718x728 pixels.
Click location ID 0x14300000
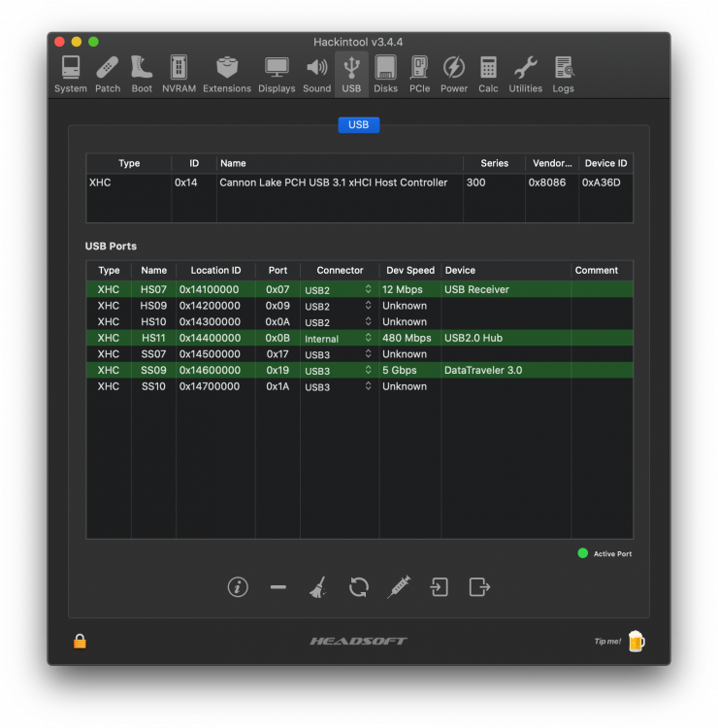click(x=210, y=321)
